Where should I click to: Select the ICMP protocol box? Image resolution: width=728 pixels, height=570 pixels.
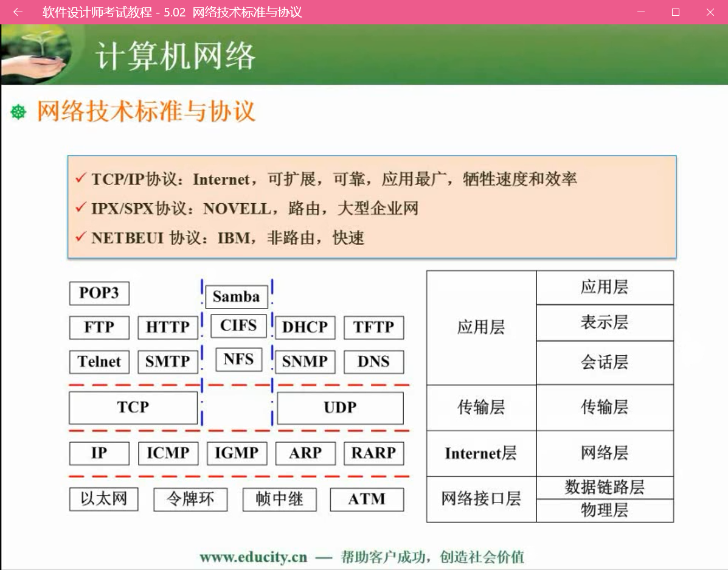(168, 453)
